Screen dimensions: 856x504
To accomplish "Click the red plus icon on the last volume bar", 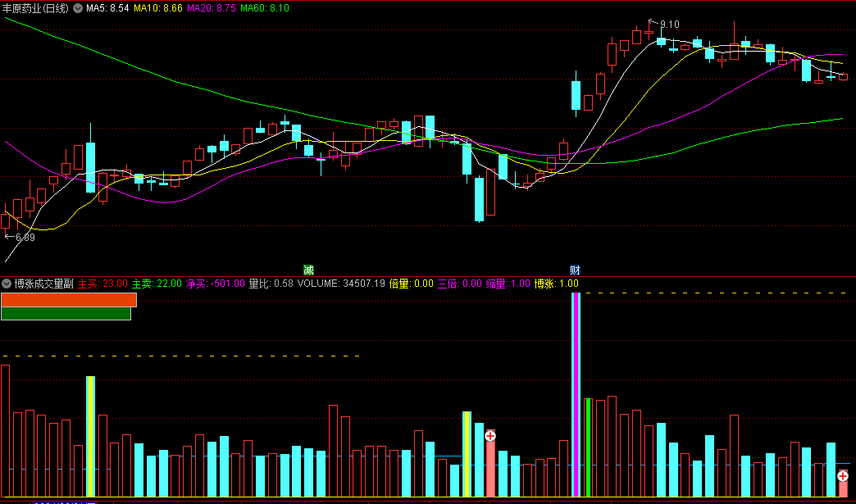I will [x=843, y=475].
